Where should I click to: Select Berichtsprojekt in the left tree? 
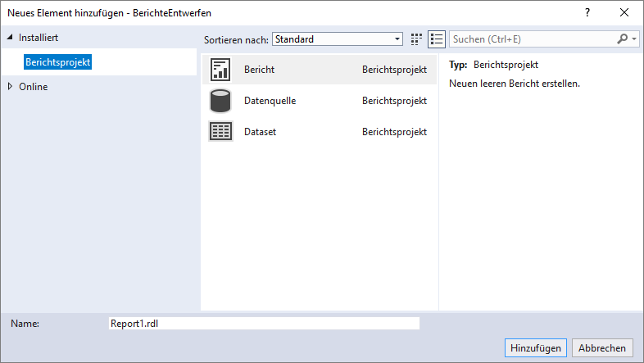(57, 62)
